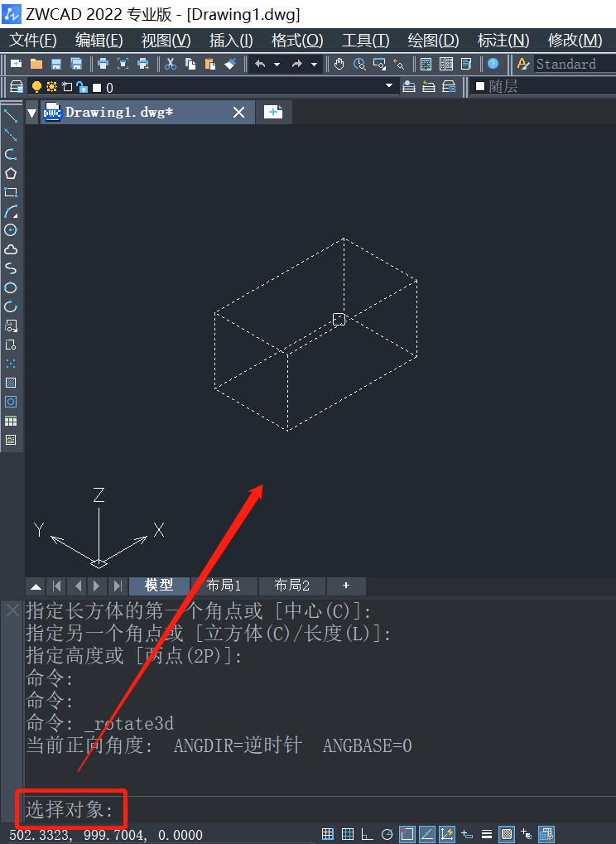The width and height of the screenshot is (616, 844).
Task: Select the Multiline text tool
Action: pos(11,440)
